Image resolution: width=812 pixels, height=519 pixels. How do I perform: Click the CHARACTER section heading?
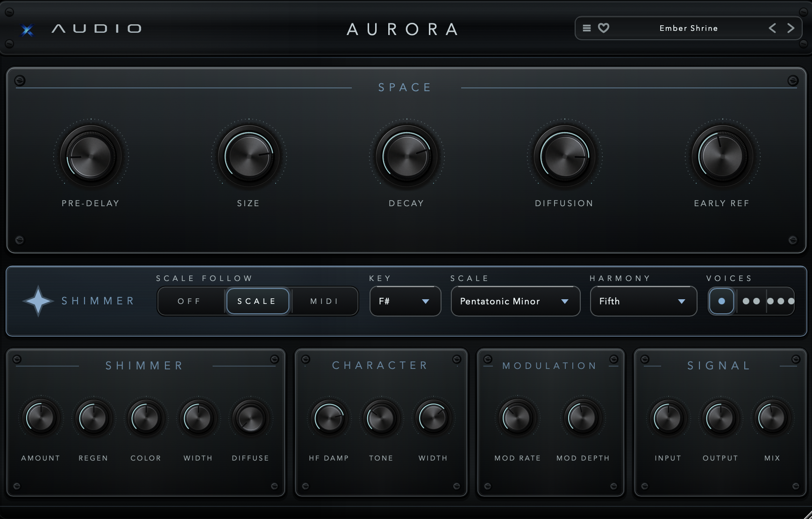[380, 365]
